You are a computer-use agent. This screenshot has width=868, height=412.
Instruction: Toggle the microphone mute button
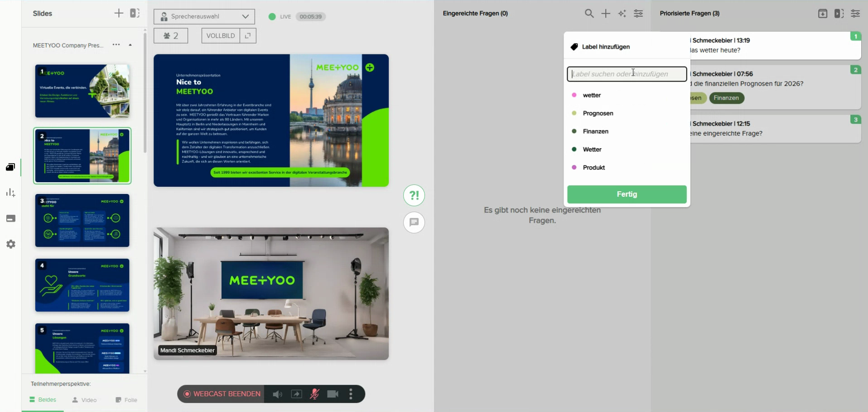tap(314, 394)
